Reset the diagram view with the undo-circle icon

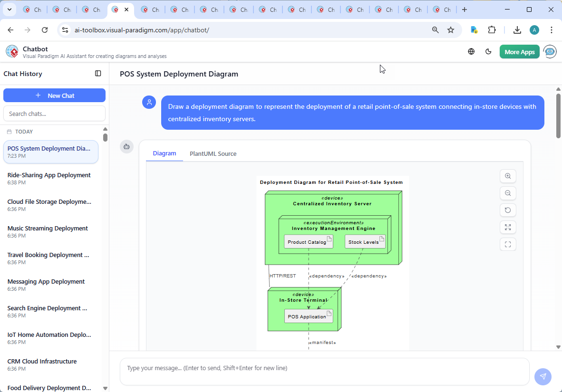coord(508,210)
